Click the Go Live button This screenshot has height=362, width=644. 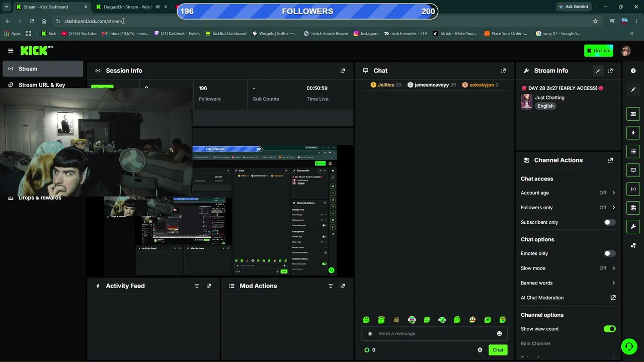tap(598, 51)
